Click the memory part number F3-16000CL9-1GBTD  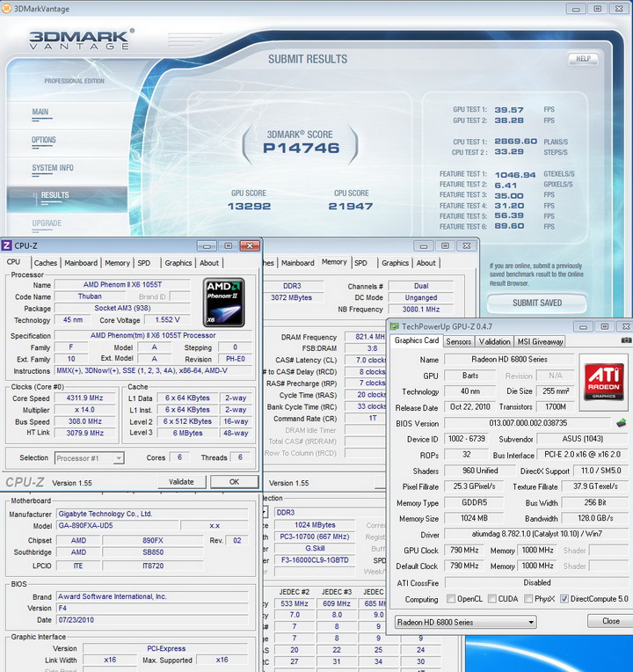click(x=315, y=560)
